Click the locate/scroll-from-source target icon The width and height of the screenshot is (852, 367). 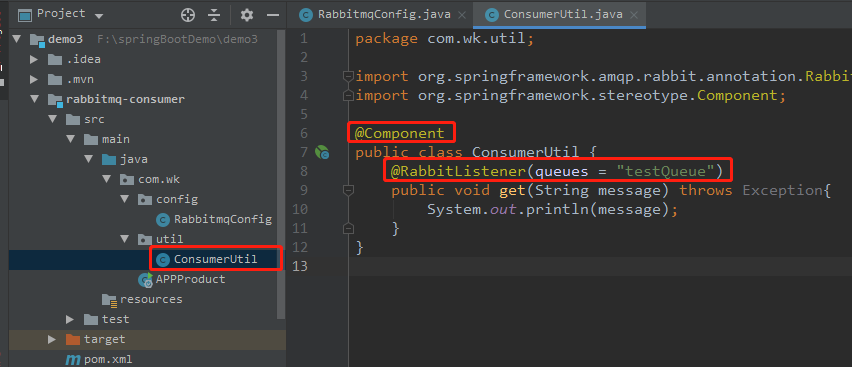pos(188,15)
